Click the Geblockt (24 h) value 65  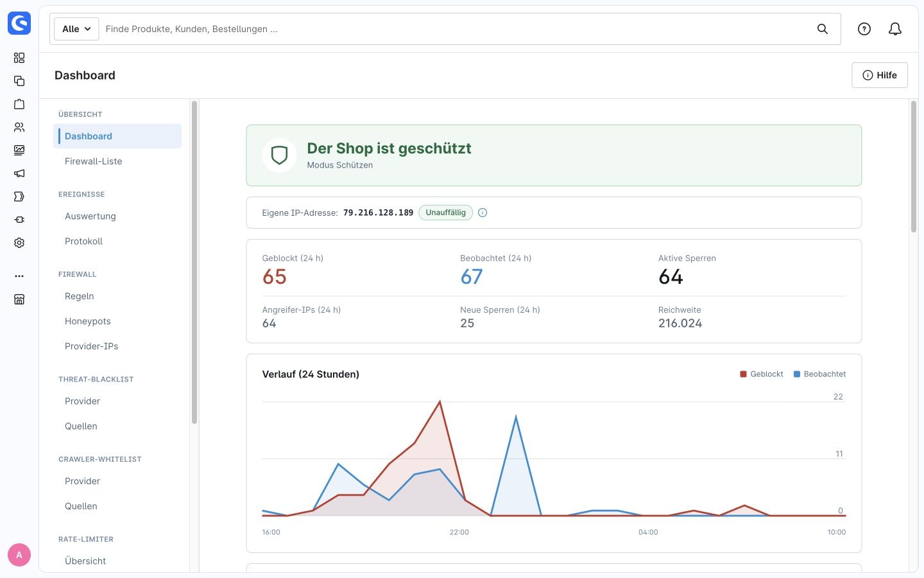coord(275,277)
